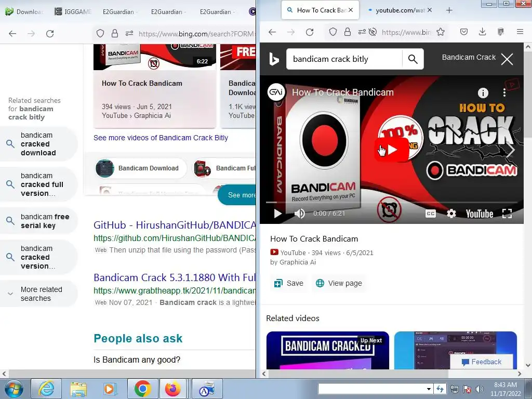
Task: Go back in the left Bing window
Action: click(x=12, y=34)
